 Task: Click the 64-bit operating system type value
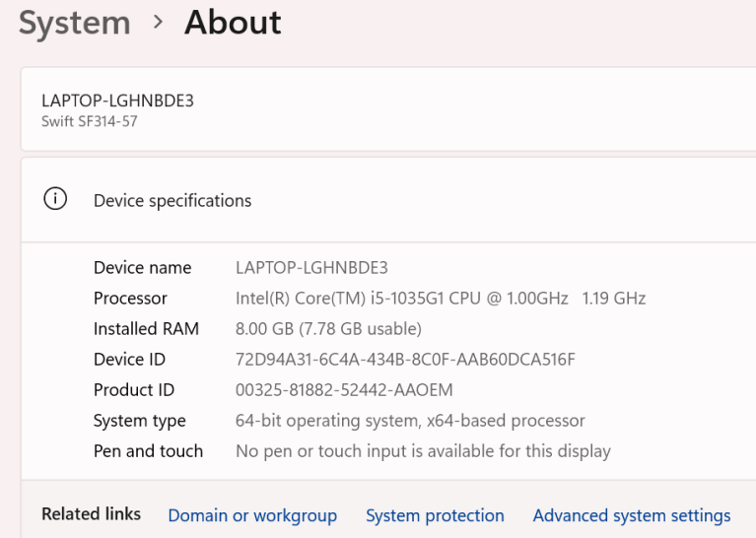tap(410, 421)
